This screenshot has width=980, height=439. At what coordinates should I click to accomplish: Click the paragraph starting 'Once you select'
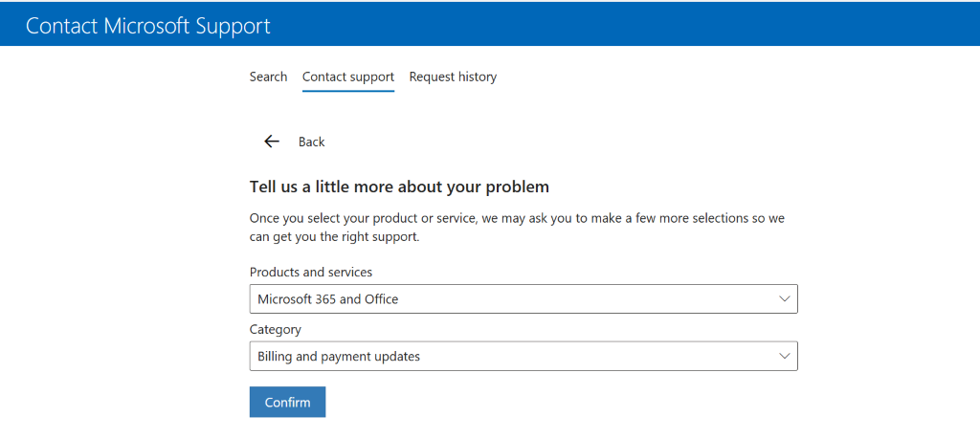point(517,228)
